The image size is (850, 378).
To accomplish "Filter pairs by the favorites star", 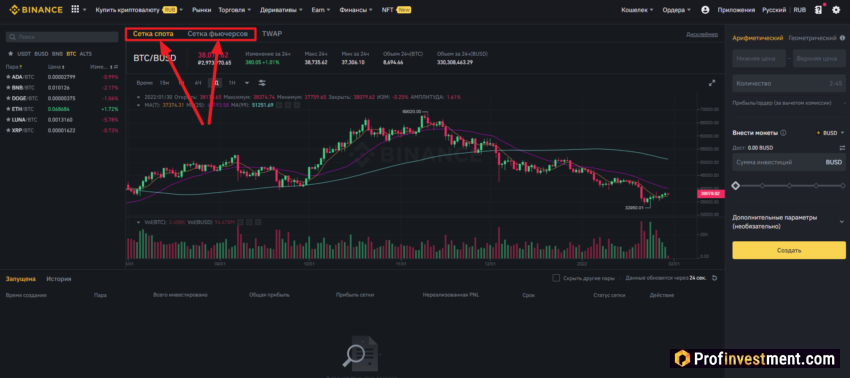I will (x=9, y=54).
